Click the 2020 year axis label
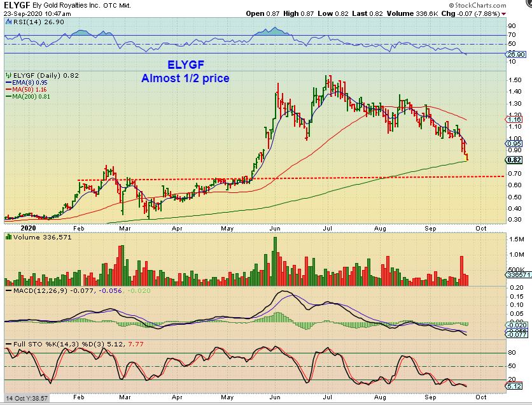The width and height of the screenshot is (532, 405). click(28, 228)
